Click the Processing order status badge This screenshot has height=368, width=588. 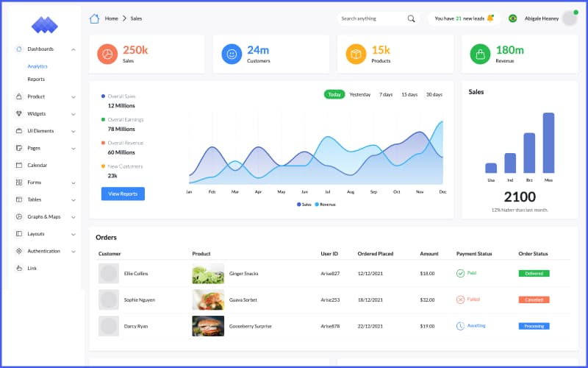click(534, 326)
